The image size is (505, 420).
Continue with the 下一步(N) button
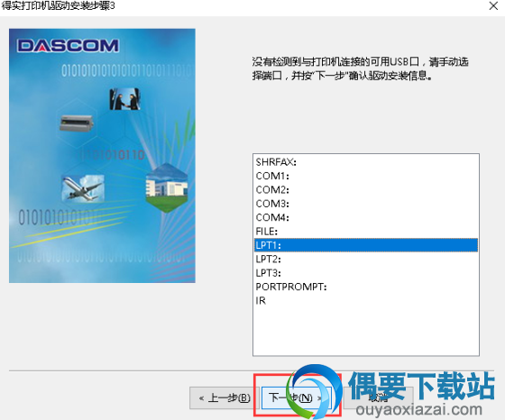pyautogui.click(x=297, y=398)
